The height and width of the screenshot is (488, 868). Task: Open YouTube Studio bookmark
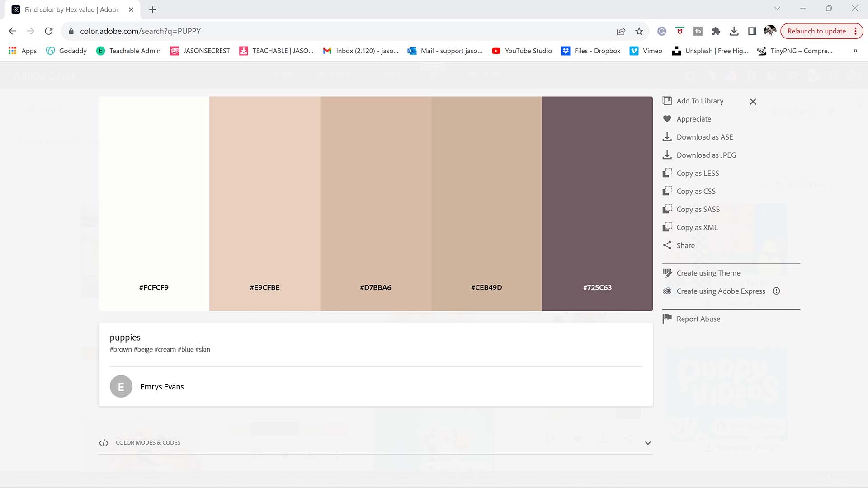point(522,51)
